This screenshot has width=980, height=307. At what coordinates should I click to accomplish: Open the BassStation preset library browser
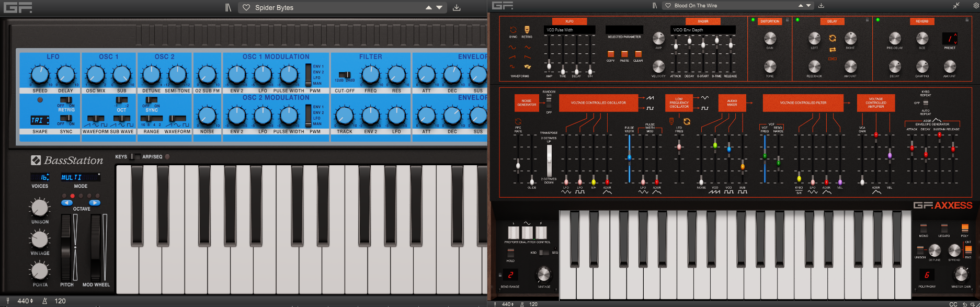pos(228,7)
